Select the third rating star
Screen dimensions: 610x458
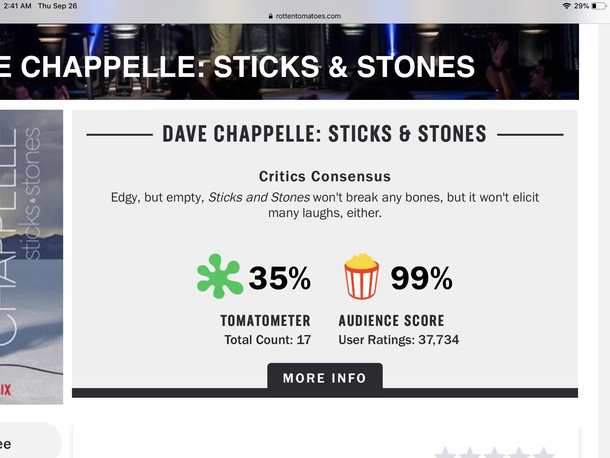click(494, 453)
